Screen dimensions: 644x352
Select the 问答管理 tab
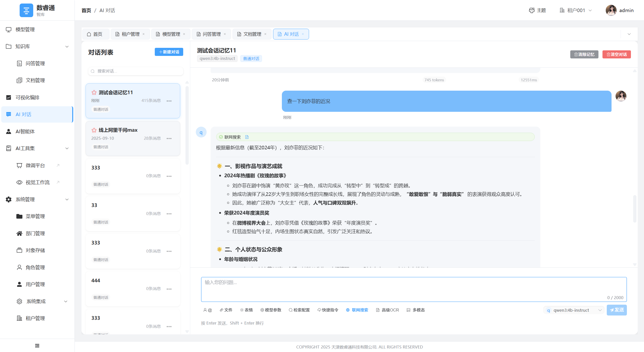[211, 34]
